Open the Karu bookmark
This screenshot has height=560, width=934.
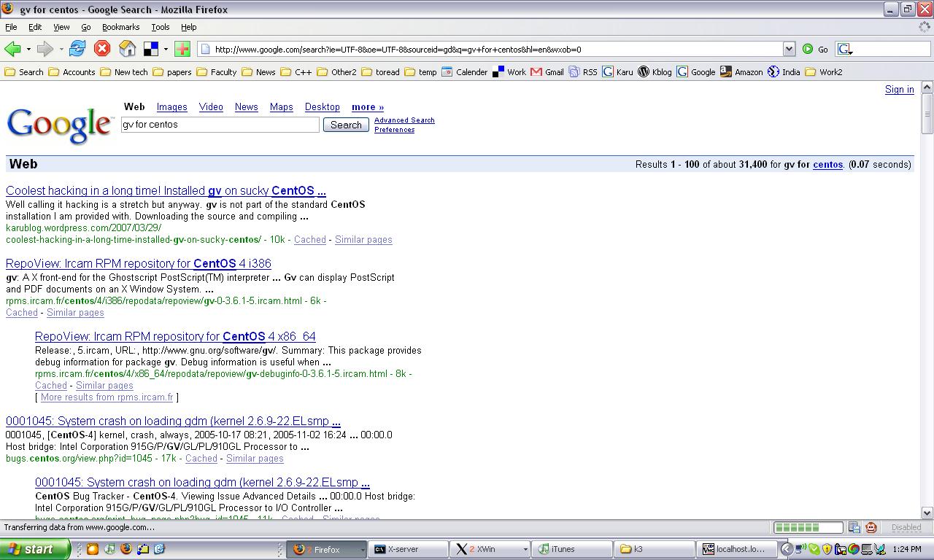coord(617,71)
